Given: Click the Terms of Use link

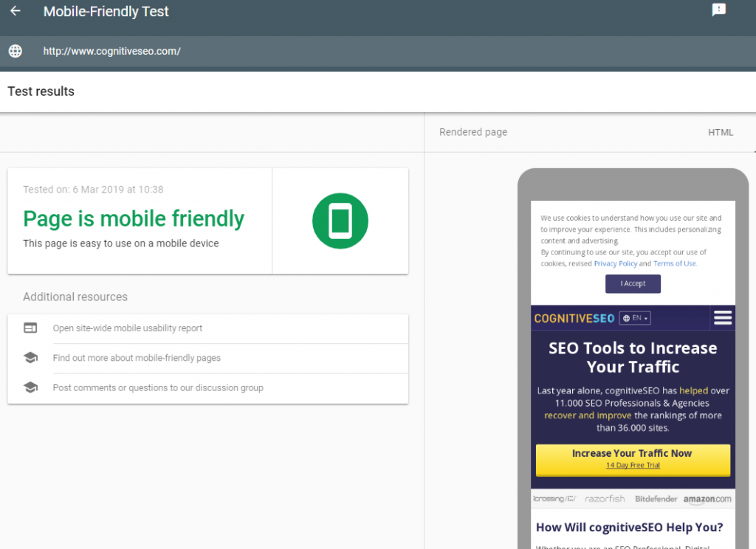Looking at the screenshot, I should point(674,263).
